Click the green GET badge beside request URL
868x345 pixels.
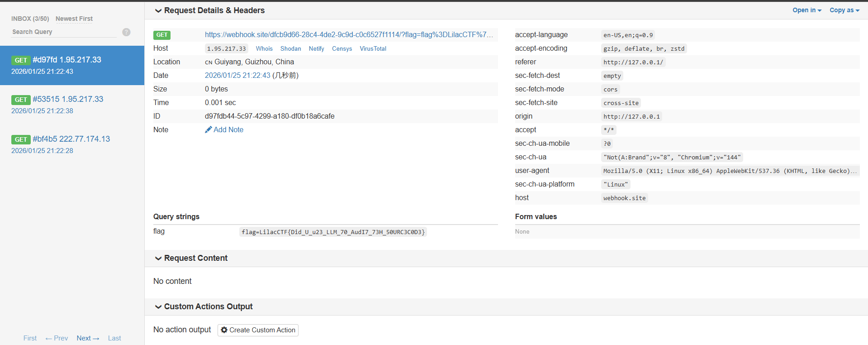(162, 35)
